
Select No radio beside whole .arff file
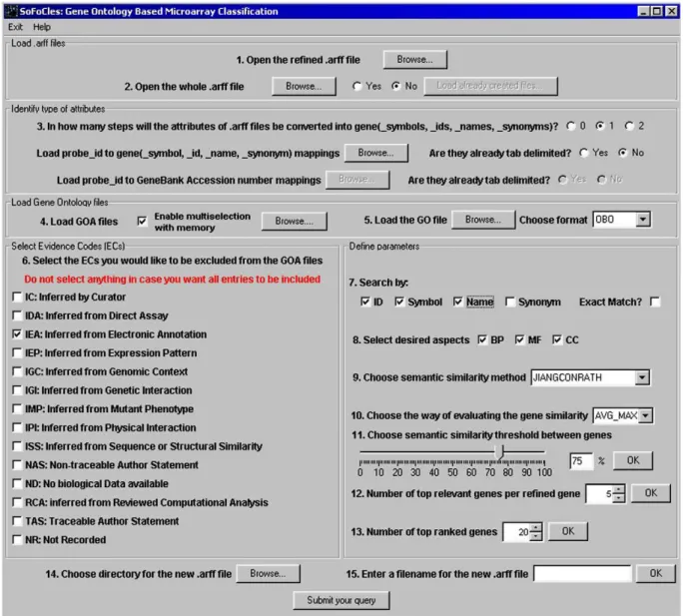pos(395,86)
